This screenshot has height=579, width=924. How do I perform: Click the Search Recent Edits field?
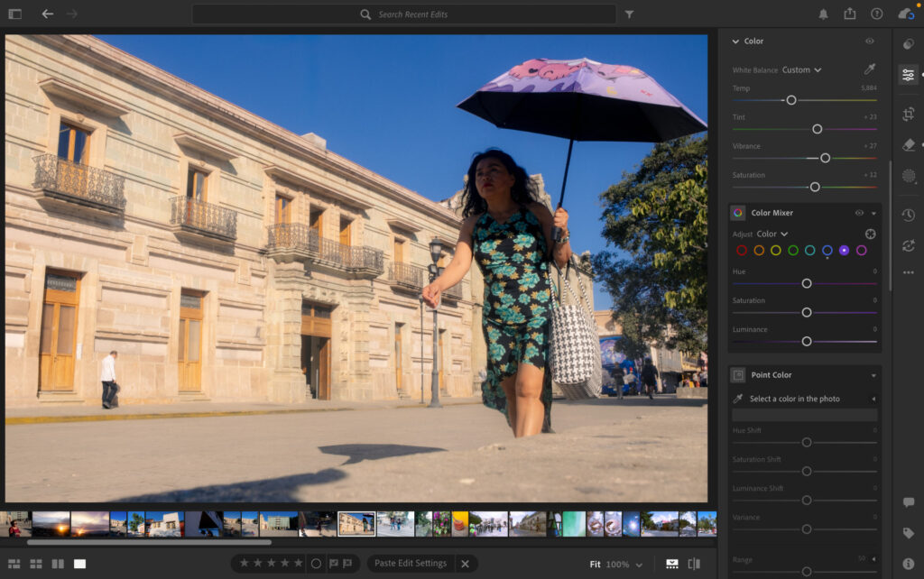406,14
